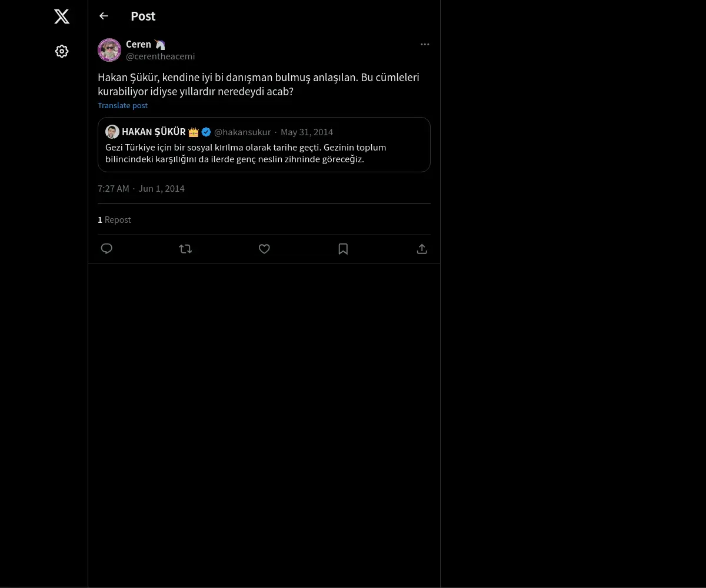View the 1 Repost list
The width and height of the screenshot is (706, 588).
114,219
